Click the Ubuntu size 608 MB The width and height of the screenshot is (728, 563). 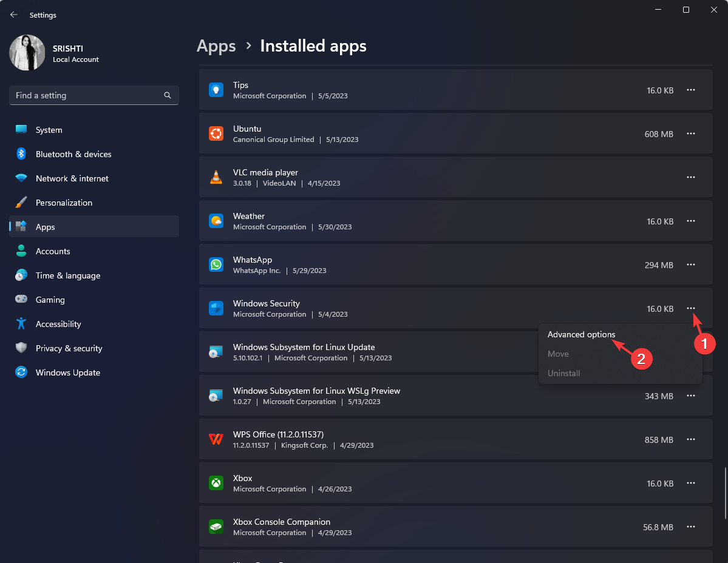[659, 134]
